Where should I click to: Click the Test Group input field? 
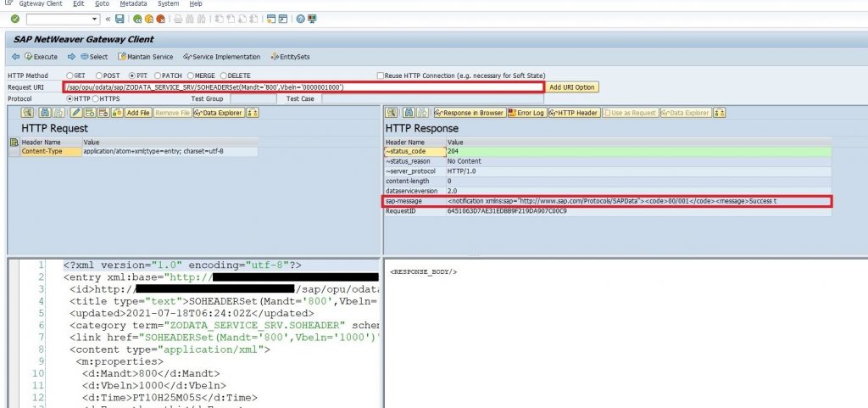[253, 98]
